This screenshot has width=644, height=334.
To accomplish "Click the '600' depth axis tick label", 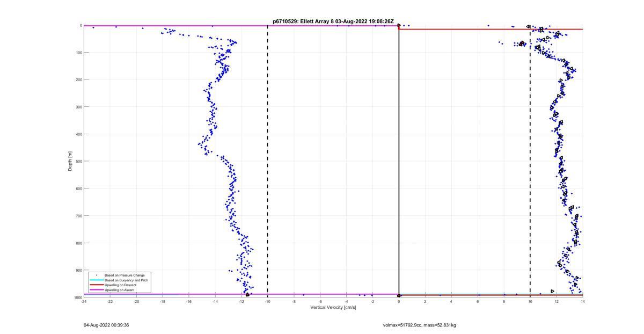I will (78, 188).
